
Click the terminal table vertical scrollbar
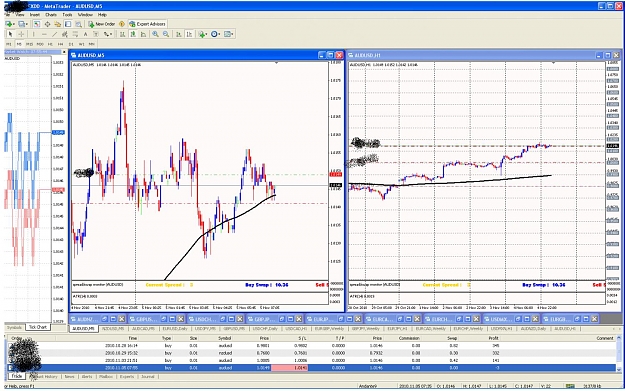[x=619, y=354]
